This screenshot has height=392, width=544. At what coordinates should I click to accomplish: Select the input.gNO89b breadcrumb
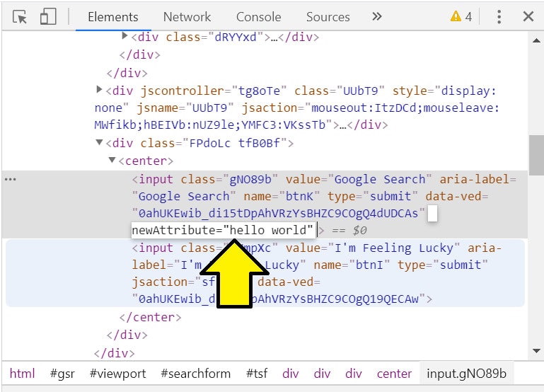pyautogui.click(x=465, y=374)
